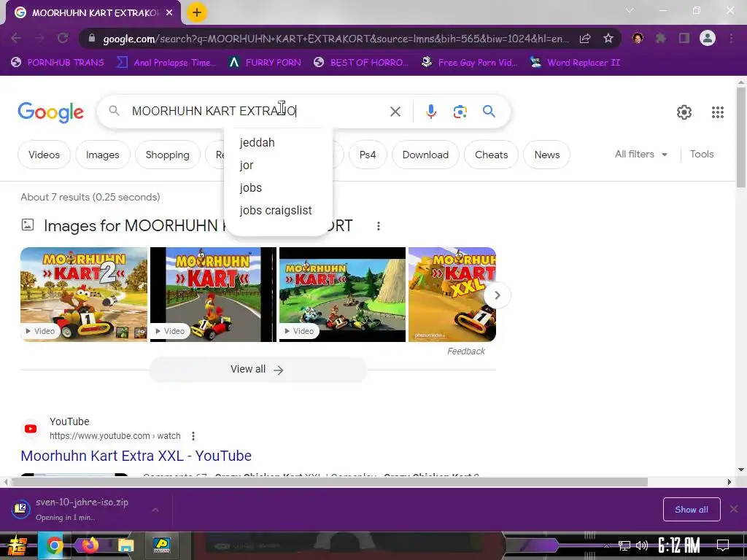747x560 pixels.
Task: Select the News filter chip
Action: tap(546, 155)
